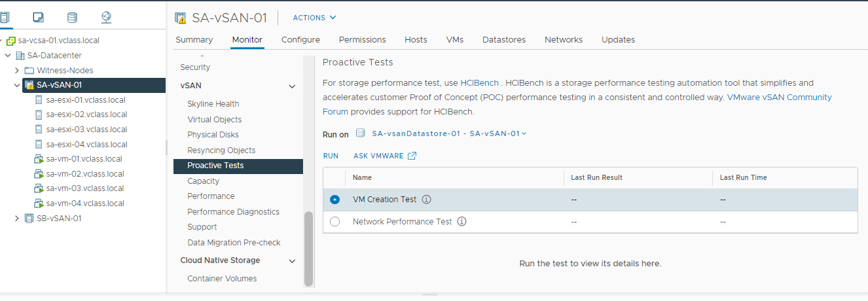
Task: Expand the SB-vSAN-01 cluster
Action: pos(17,219)
